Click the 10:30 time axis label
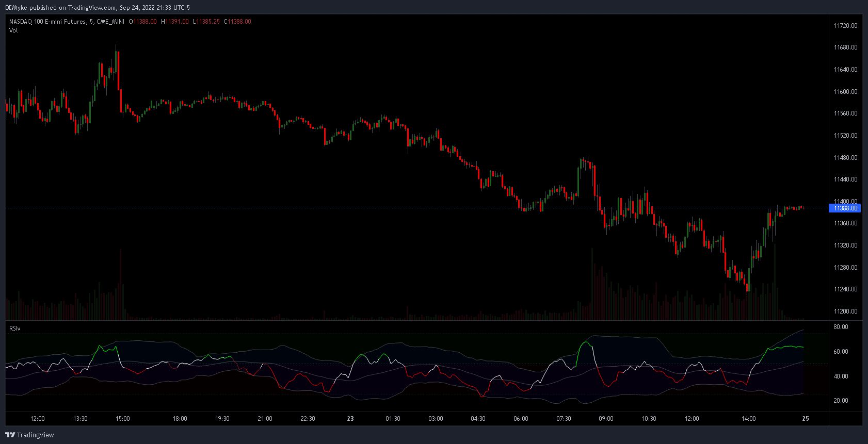This screenshot has width=868, height=444. pos(649,419)
